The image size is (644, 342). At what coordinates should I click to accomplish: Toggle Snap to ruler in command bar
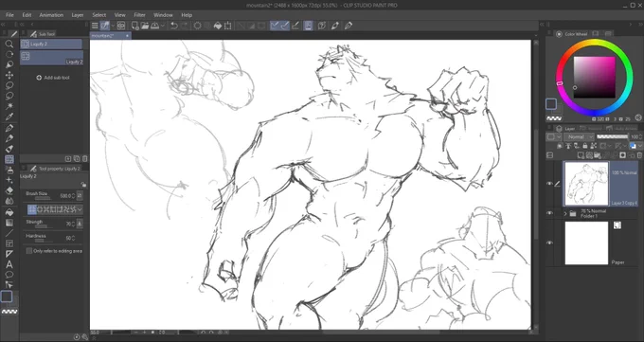coord(275,26)
